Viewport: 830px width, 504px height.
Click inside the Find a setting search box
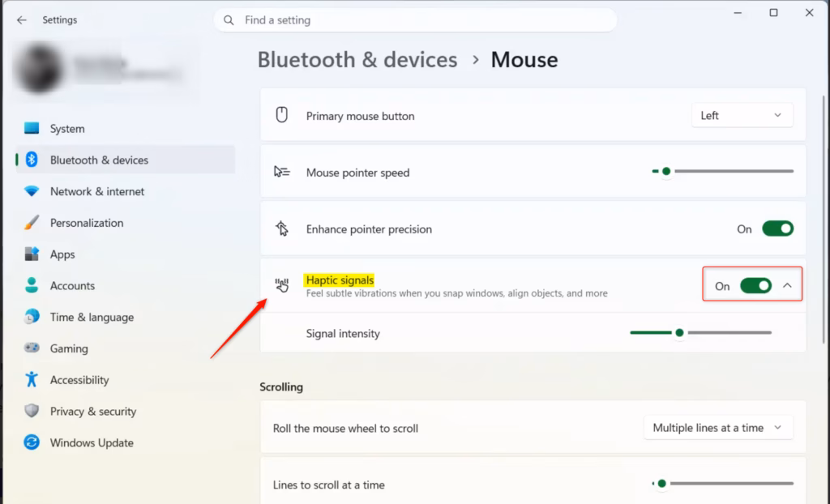point(415,19)
